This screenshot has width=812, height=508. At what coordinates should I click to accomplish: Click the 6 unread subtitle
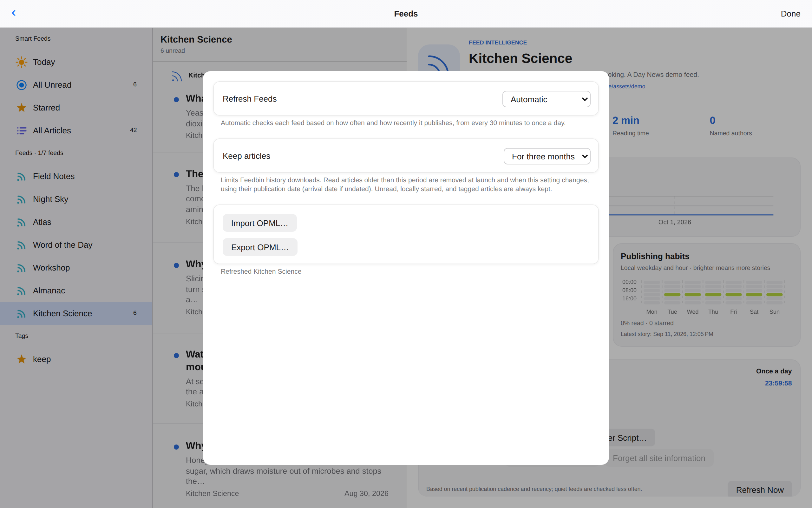173,51
